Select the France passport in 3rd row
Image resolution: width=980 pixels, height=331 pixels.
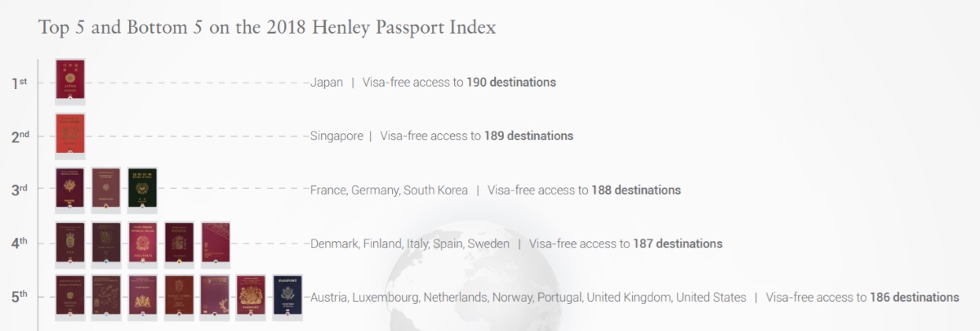tap(69, 188)
